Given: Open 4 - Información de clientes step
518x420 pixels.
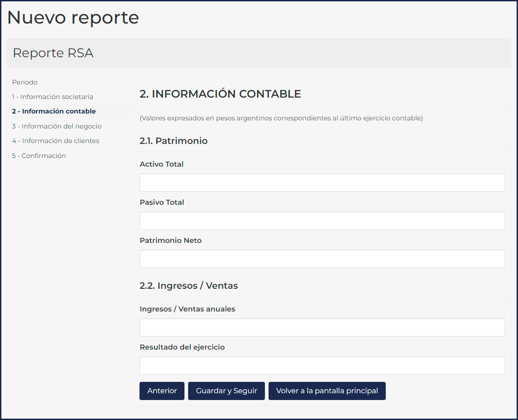Looking at the screenshot, I should pos(55,141).
